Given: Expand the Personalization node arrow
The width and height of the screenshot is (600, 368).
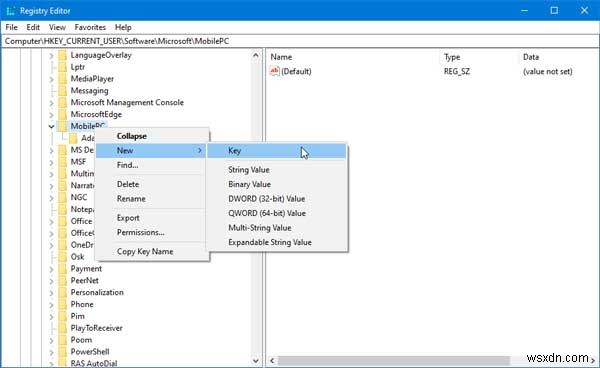Looking at the screenshot, I should pos(51,293).
